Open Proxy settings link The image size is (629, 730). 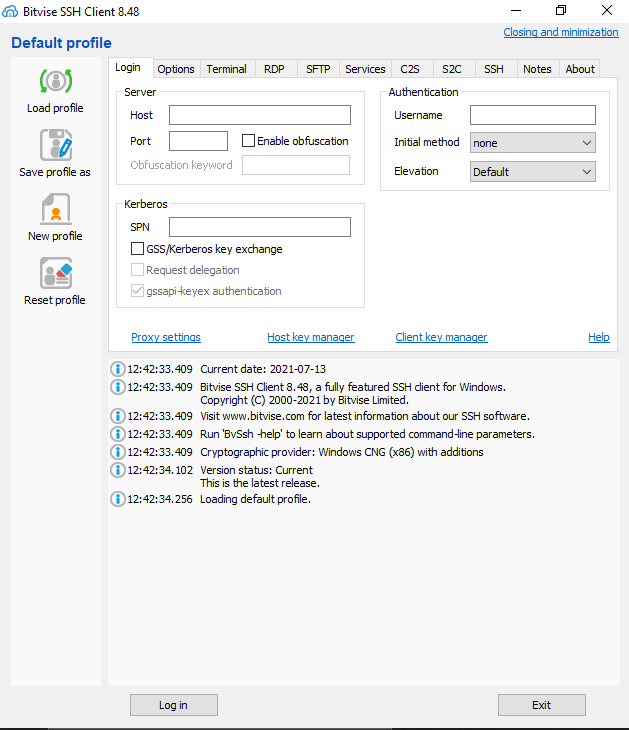click(x=166, y=337)
